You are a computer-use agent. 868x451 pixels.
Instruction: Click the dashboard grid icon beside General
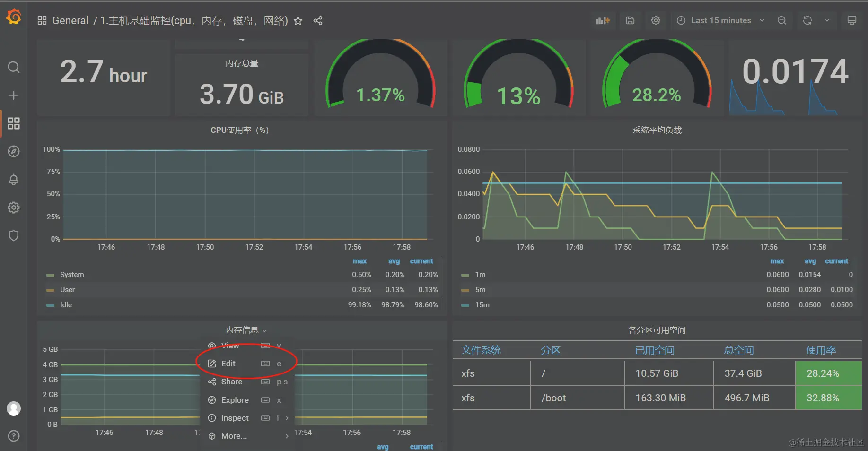pos(42,20)
